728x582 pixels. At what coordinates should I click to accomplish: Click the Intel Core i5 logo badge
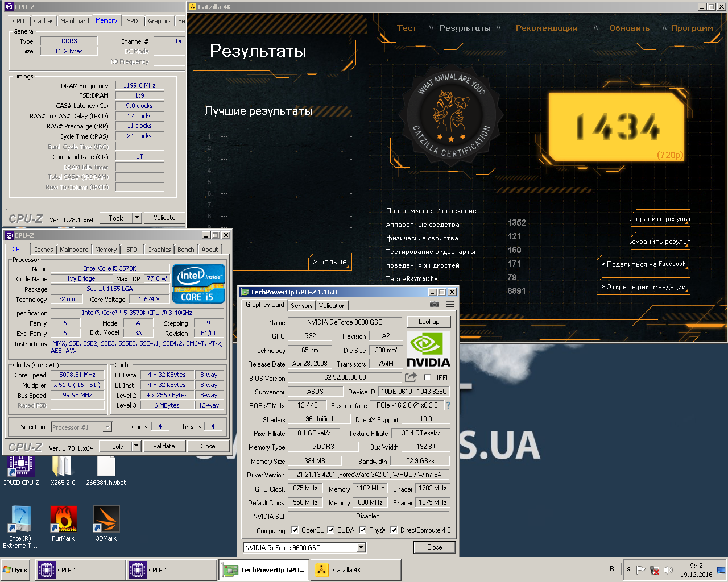click(198, 283)
